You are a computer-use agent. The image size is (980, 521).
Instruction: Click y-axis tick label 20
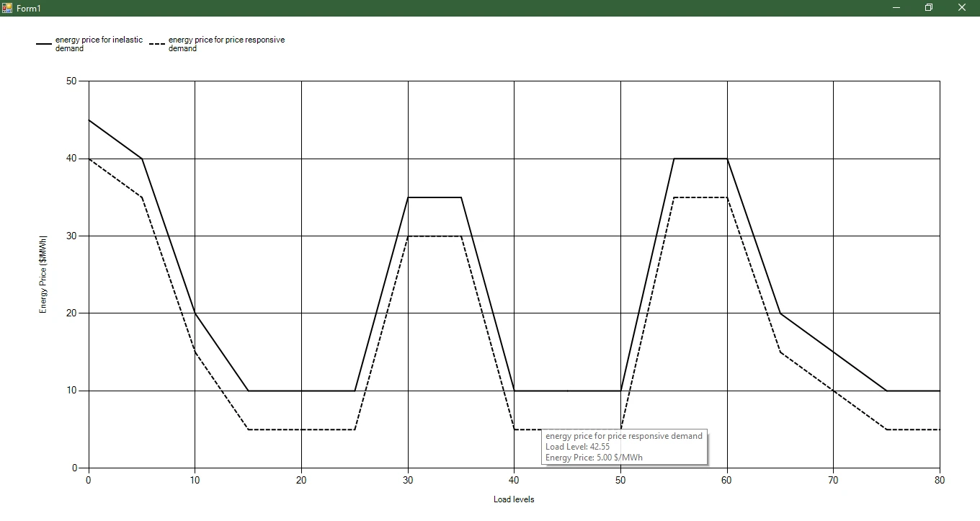(71, 313)
